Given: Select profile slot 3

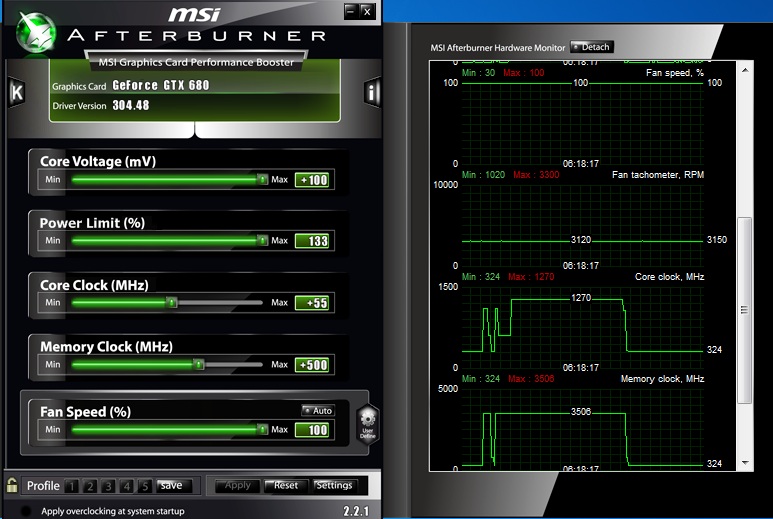Looking at the screenshot, I should click(108, 486).
